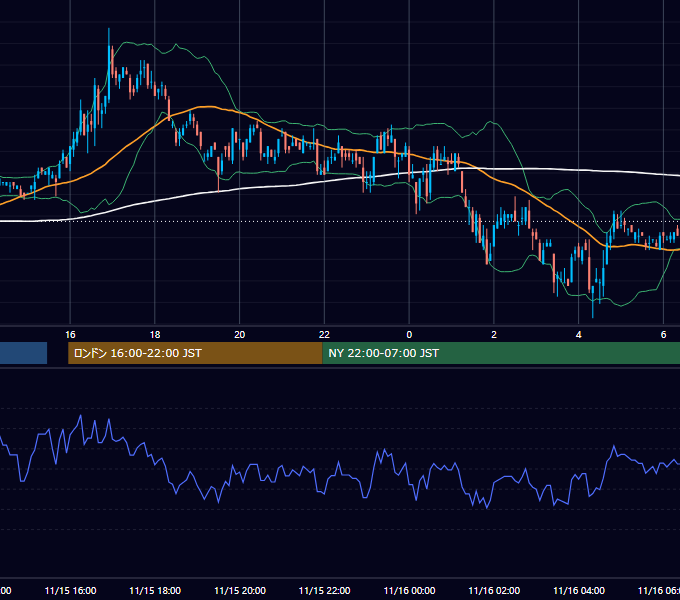Click the blue session bar left of ロンドン
This screenshot has width=680, height=600.
[x=23, y=353]
